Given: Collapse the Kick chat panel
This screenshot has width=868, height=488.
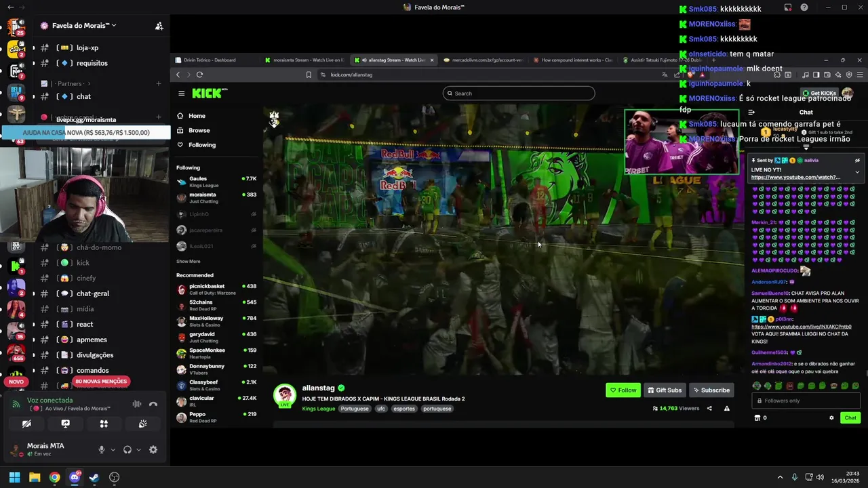Looking at the screenshot, I should [751, 113].
